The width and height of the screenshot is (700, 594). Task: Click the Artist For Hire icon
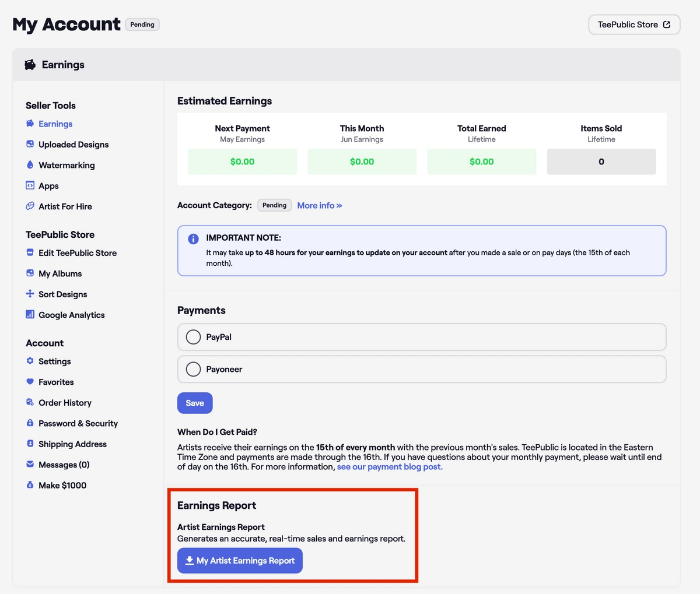click(30, 206)
